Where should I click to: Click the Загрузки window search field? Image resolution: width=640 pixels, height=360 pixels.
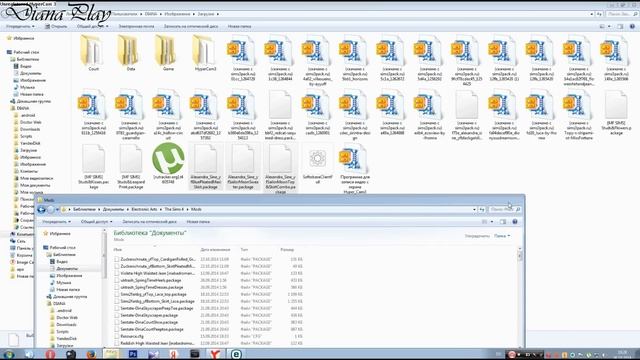622,14
